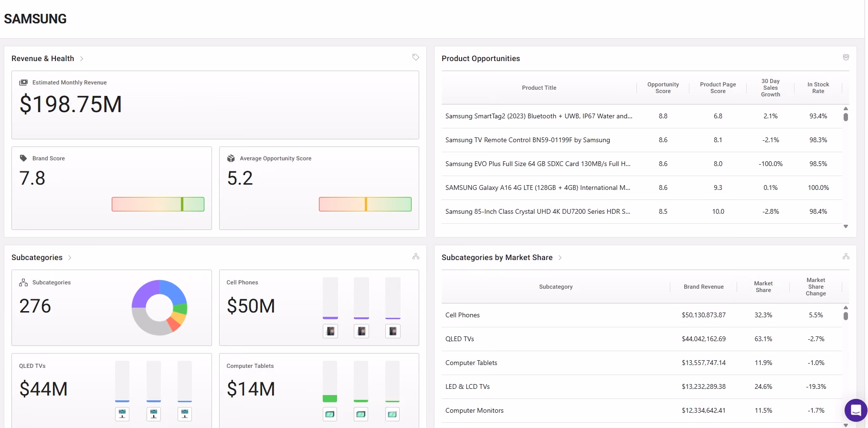Image resolution: width=868 pixels, height=428 pixels.
Task: Click the Estimated Monthly Revenue money icon
Action: point(23,83)
